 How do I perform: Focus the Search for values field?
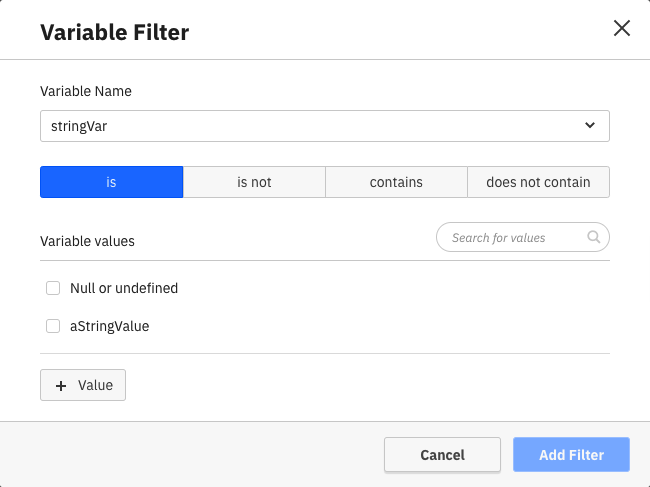512,238
